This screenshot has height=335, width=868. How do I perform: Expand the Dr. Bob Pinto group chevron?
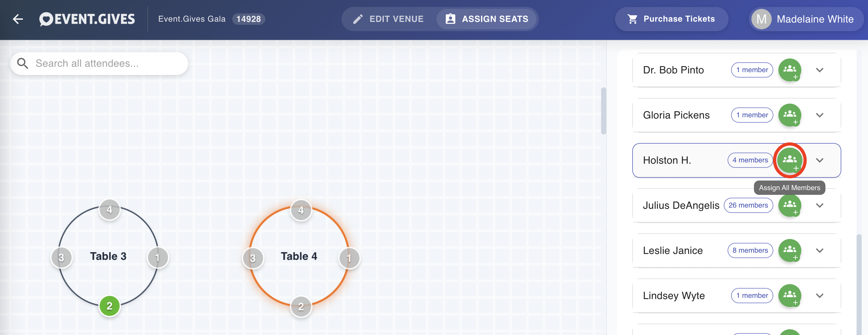(x=819, y=70)
